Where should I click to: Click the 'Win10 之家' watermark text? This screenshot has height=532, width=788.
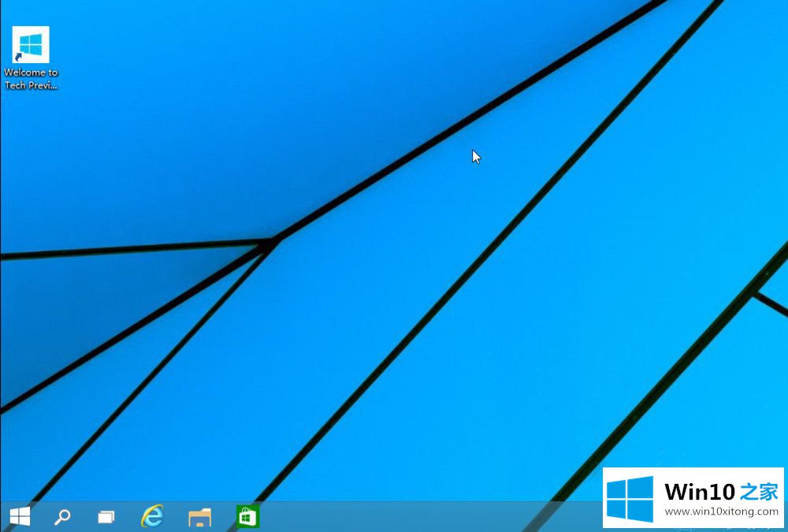(x=721, y=492)
